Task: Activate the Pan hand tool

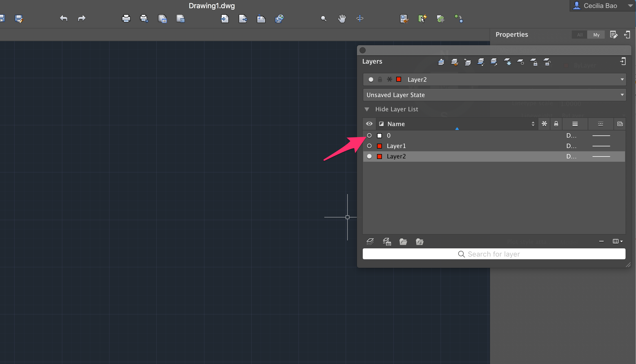Action: (x=342, y=18)
